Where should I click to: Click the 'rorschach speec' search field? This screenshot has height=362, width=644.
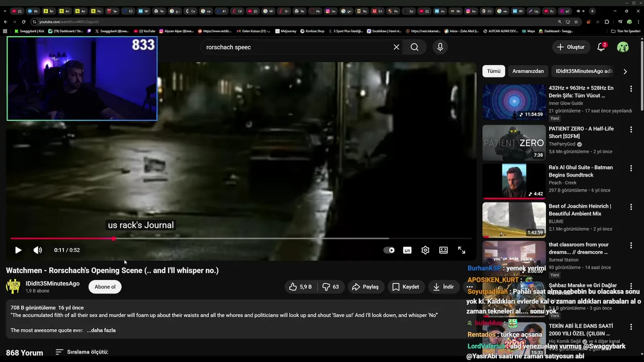(x=297, y=47)
